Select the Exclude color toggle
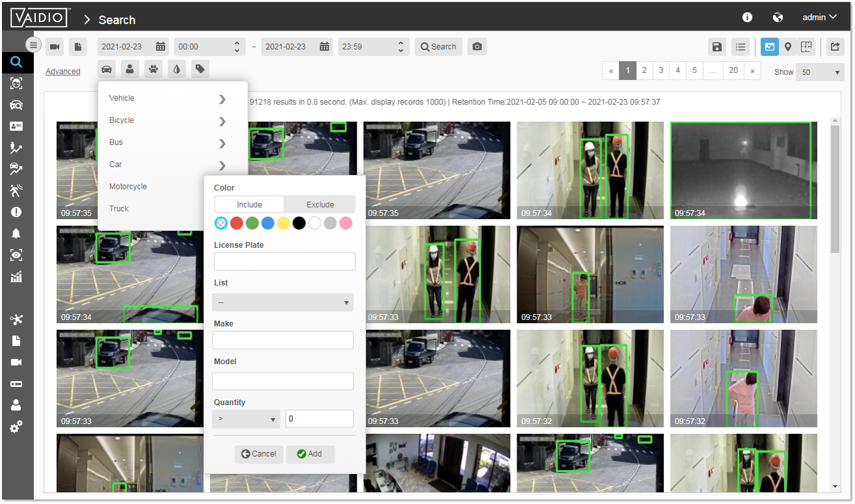 click(x=320, y=204)
